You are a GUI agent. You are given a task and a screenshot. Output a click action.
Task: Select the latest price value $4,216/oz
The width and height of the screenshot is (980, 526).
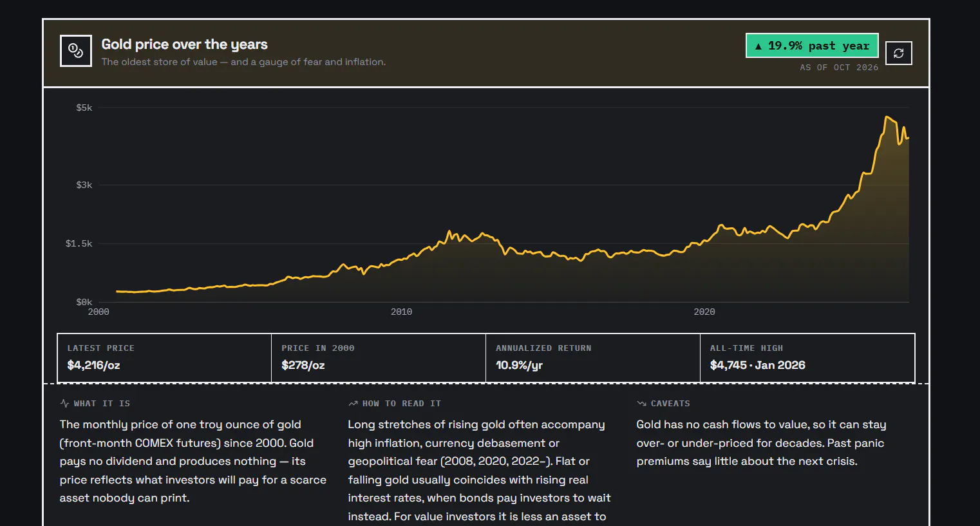pyautogui.click(x=93, y=365)
